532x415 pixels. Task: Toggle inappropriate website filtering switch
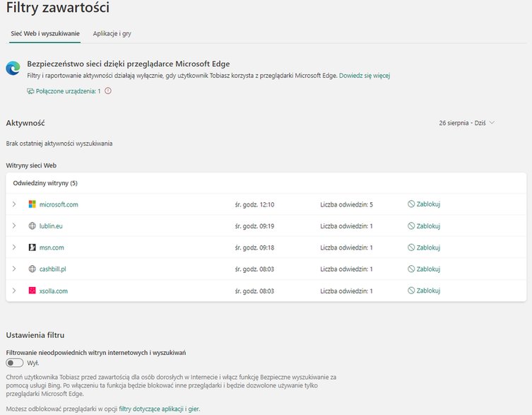pos(15,363)
